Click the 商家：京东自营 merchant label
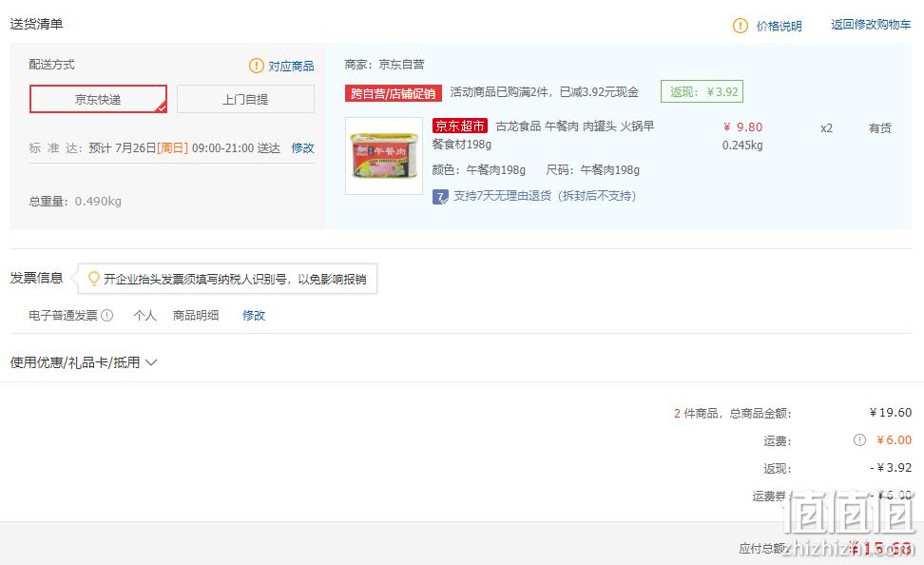Screen dimensions: 924x565 click(x=384, y=65)
